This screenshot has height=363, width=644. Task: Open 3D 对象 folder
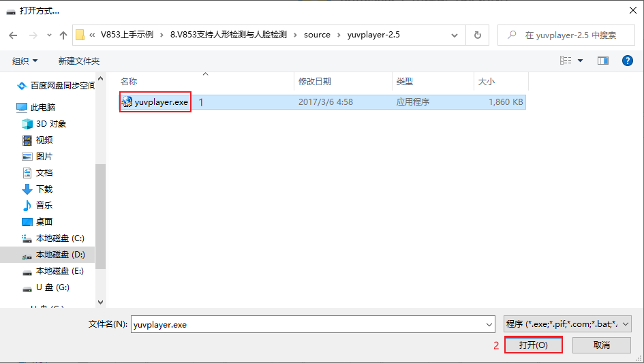(x=51, y=123)
